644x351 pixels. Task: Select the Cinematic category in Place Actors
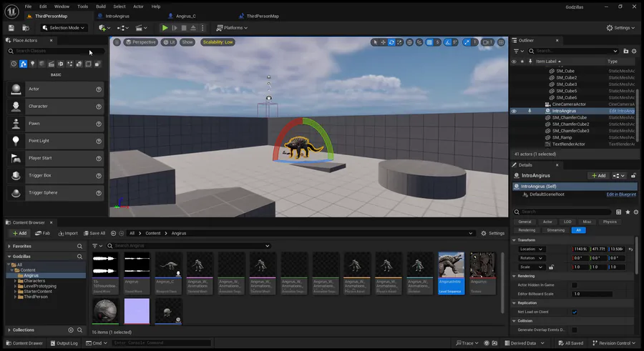[x=51, y=64]
